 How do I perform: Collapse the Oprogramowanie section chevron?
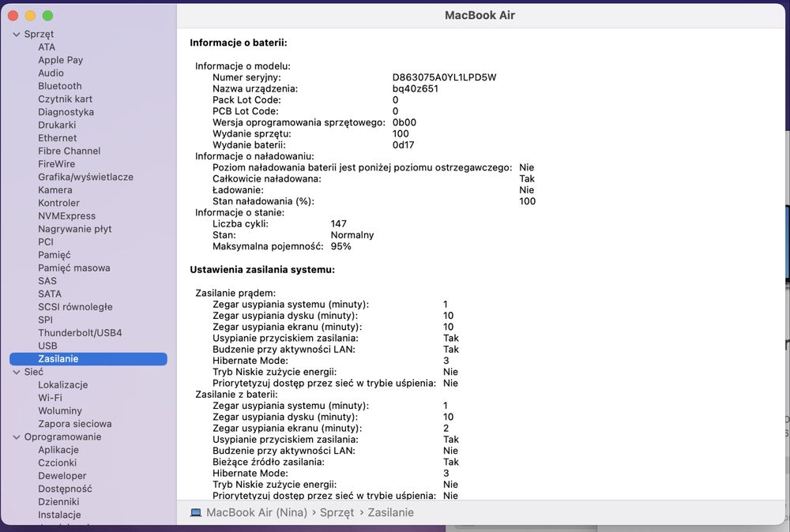tap(17, 436)
